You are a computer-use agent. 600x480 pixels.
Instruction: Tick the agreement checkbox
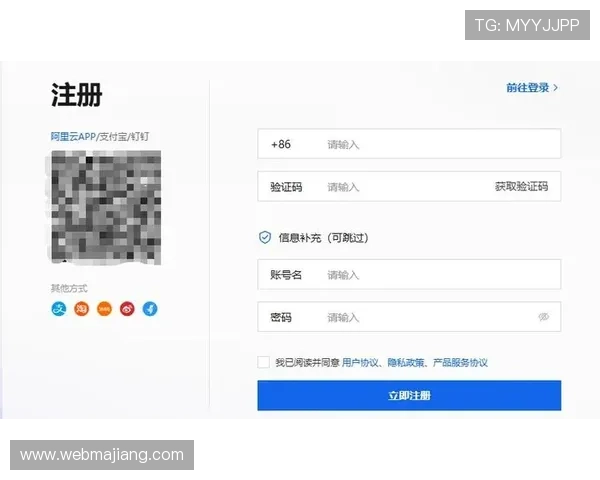tap(263, 362)
